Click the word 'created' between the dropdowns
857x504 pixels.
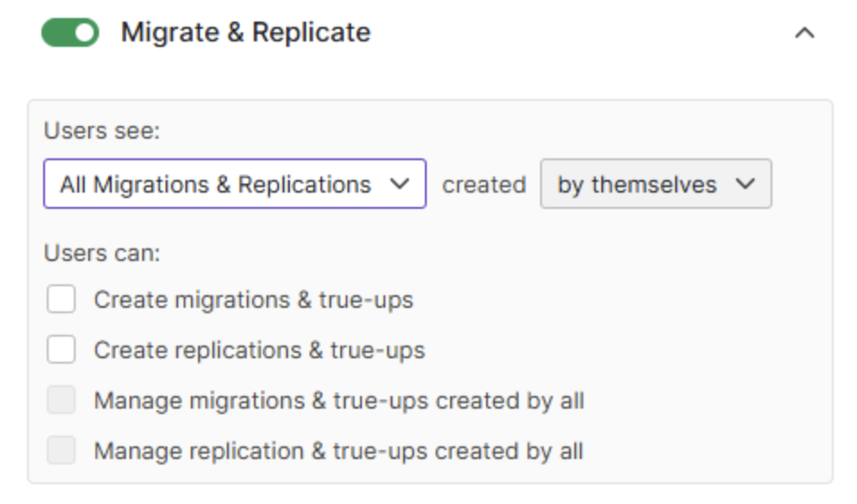click(484, 184)
